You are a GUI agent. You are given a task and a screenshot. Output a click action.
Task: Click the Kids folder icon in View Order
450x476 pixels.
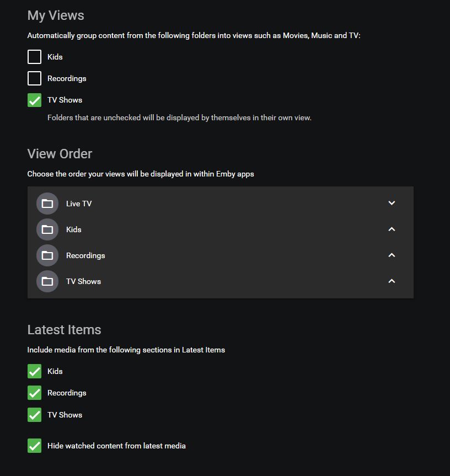(x=47, y=229)
